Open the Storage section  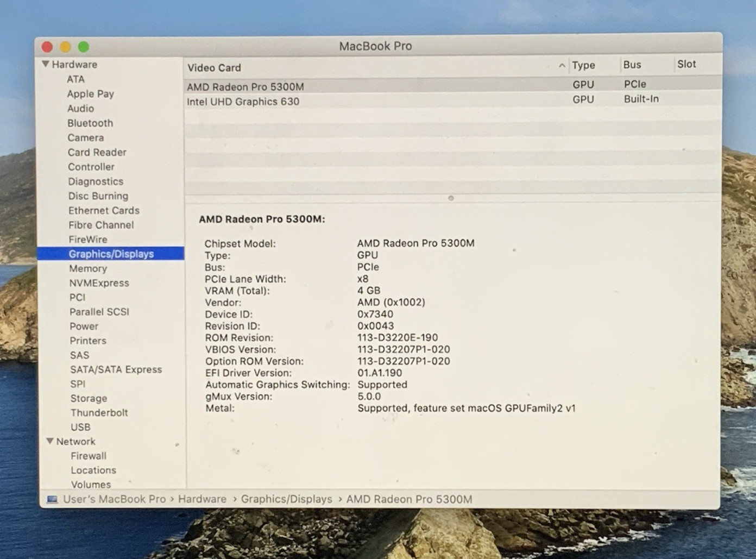click(x=89, y=399)
